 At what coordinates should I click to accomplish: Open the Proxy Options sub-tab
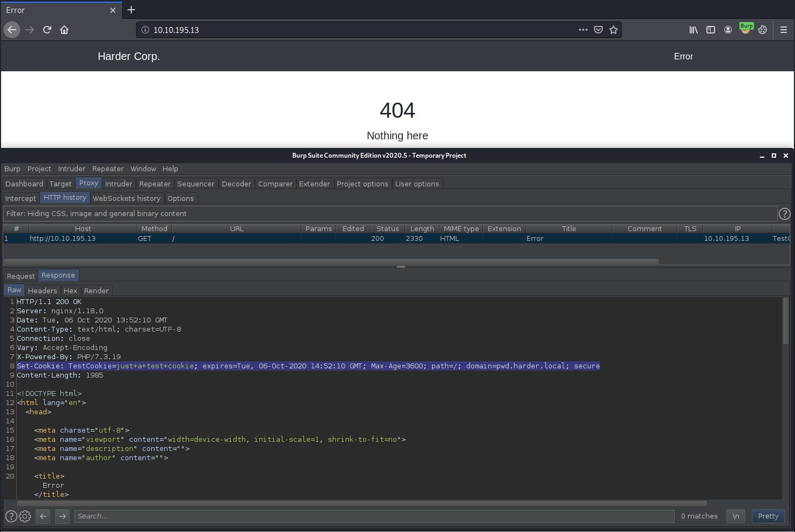(x=180, y=199)
